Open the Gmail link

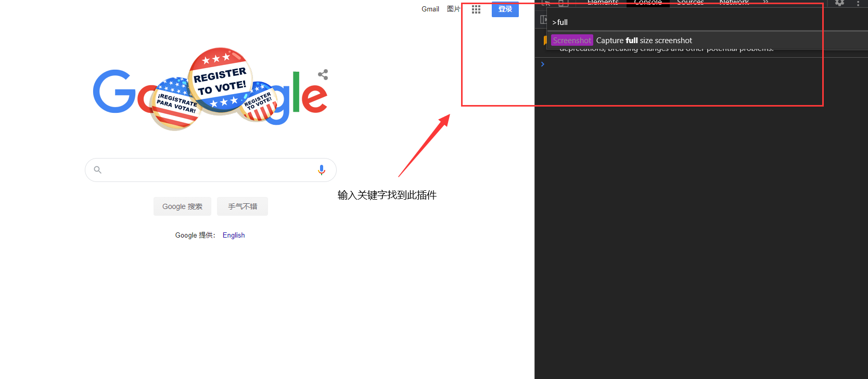[x=430, y=9]
